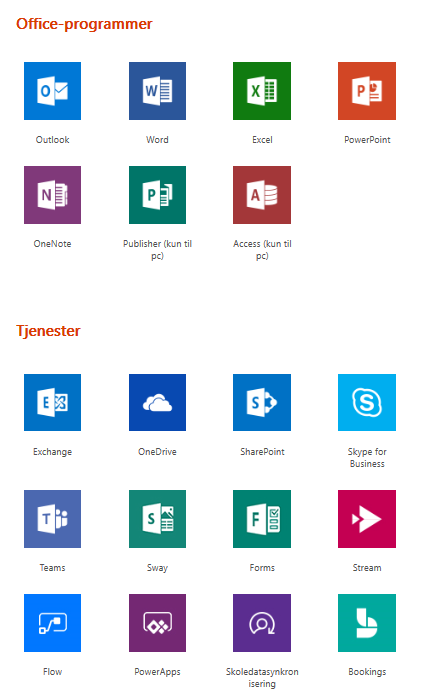Screen dimensions: 421x698
Task: Open the Forms icon
Action: [x=262, y=519]
